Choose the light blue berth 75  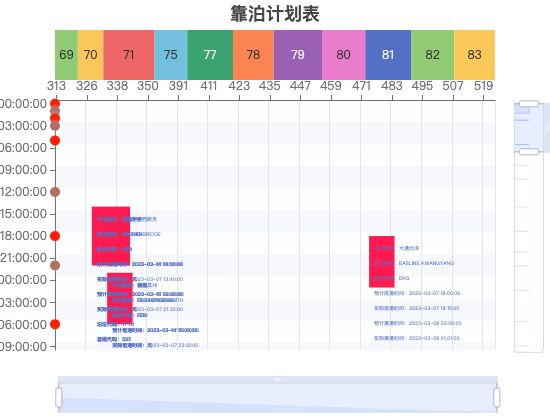click(x=171, y=55)
